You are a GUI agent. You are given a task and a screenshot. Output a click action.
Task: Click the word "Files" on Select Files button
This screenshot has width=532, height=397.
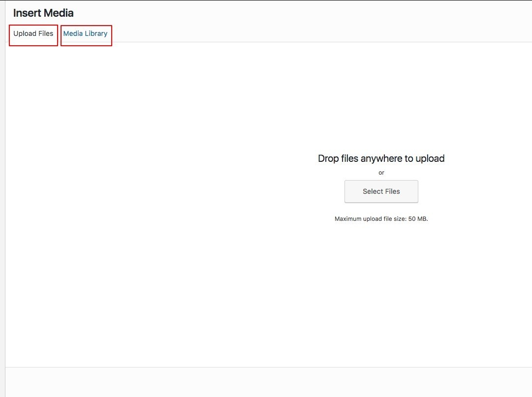click(392, 191)
